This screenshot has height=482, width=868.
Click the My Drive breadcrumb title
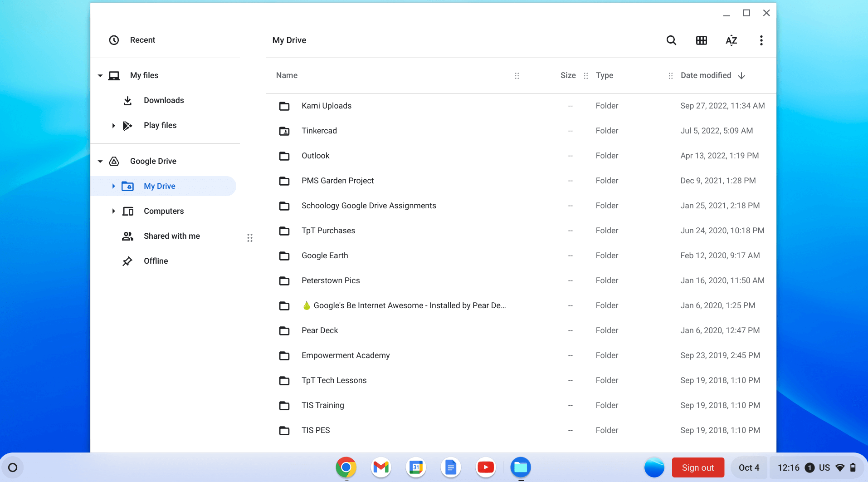289,40
